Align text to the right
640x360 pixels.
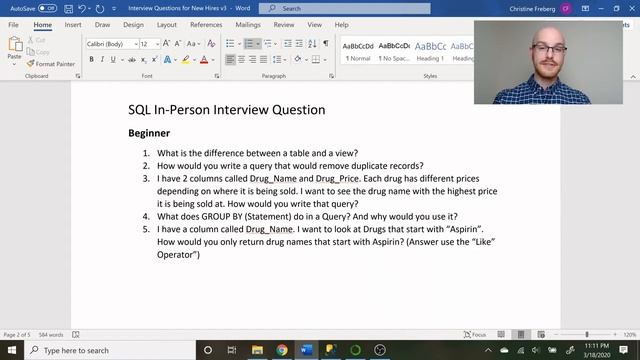253,60
